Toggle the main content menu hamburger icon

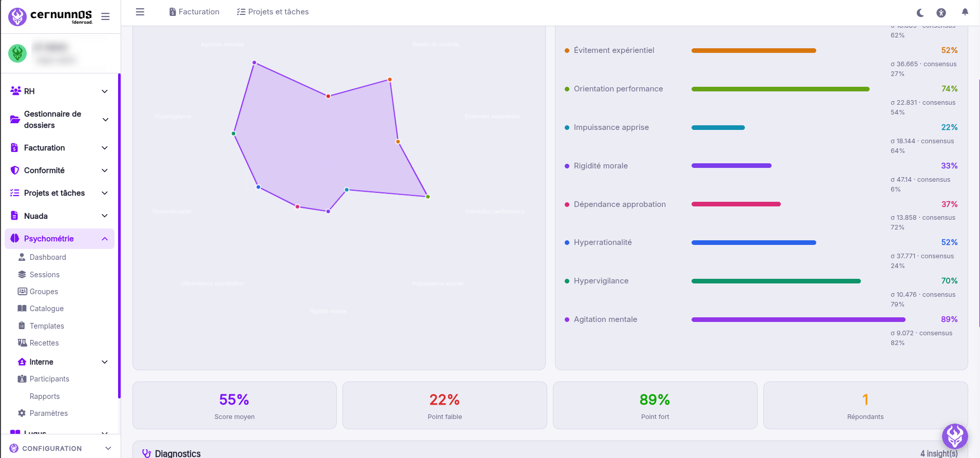point(140,12)
